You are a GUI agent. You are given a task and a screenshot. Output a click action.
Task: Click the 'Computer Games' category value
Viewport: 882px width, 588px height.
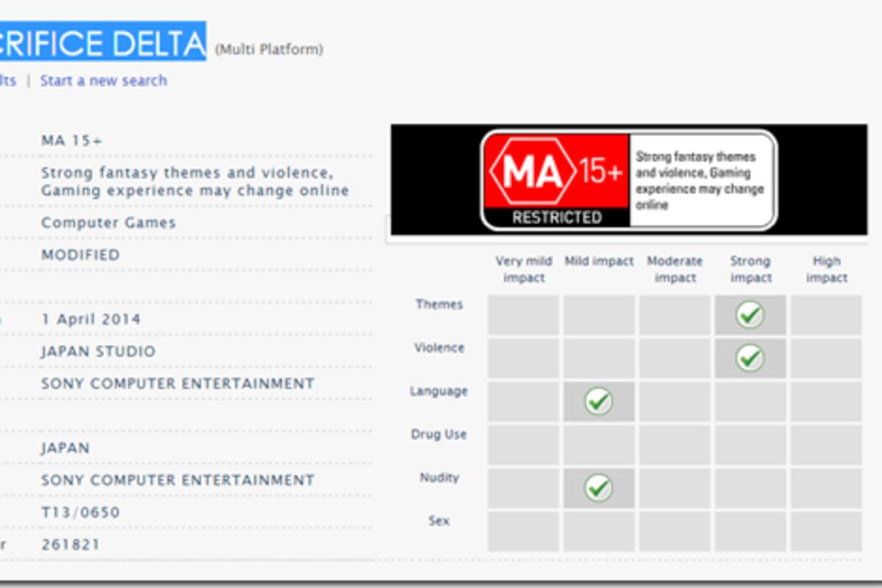point(109,223)
